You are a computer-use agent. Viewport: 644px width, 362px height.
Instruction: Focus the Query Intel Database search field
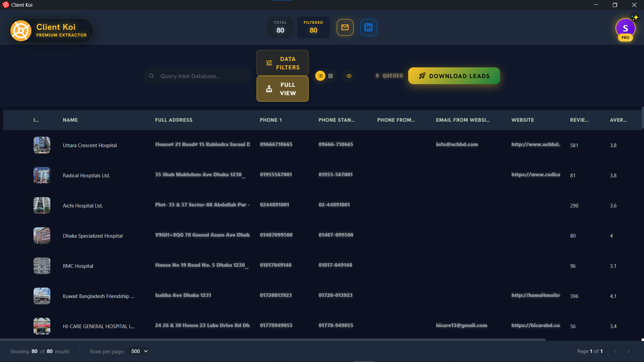[198, 76]
